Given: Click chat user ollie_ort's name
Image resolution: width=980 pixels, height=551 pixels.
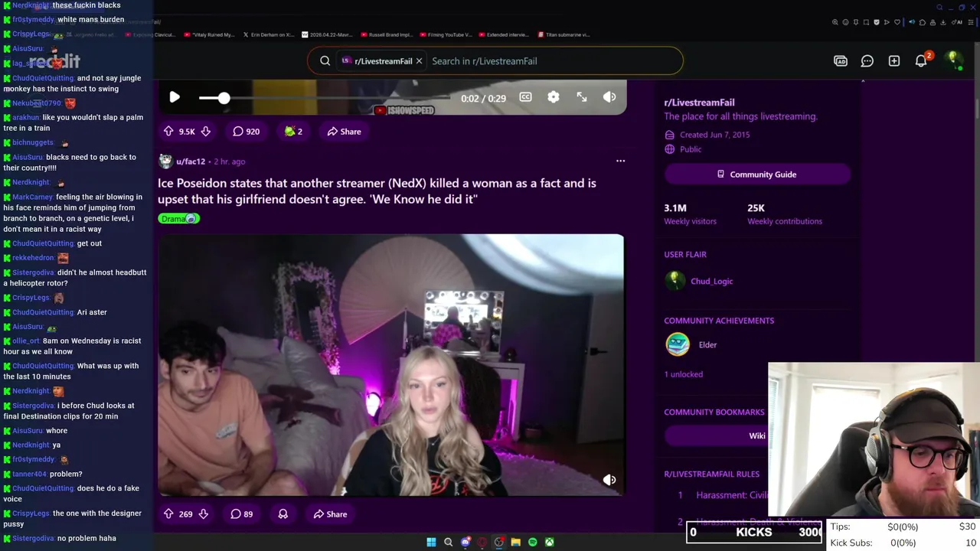Looking at the screenshot, I should 26,341.
